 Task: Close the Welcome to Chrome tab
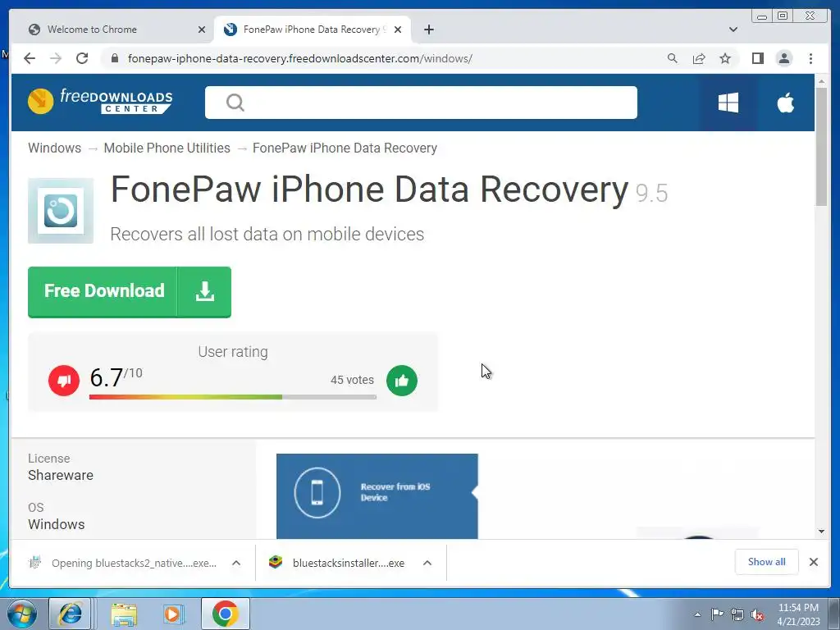202,30
